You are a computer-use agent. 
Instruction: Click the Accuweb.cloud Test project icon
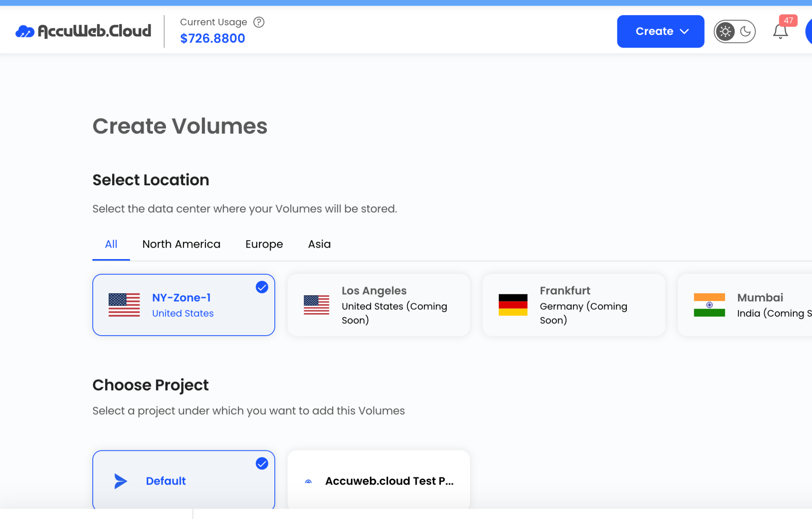[308, 481]
